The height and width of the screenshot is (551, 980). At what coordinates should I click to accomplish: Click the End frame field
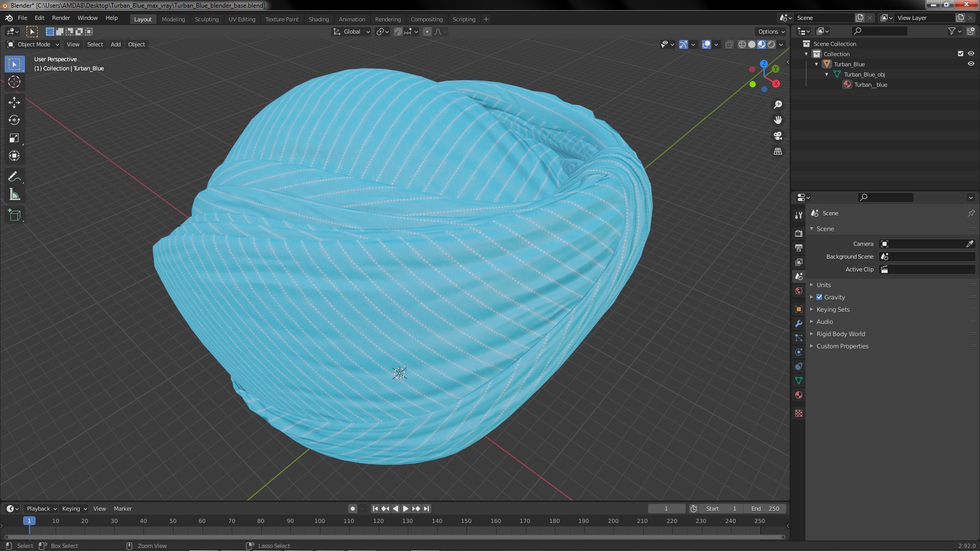765,509
